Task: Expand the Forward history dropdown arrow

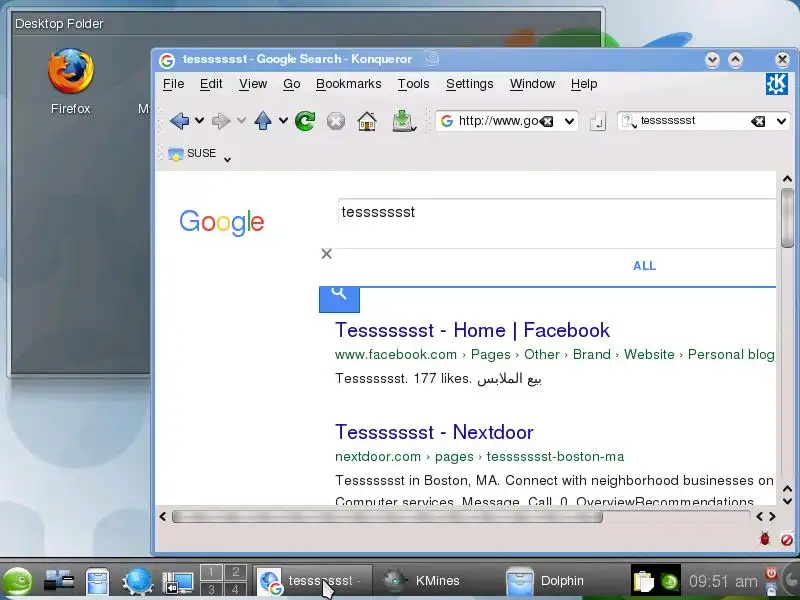Action: pos(241,121)
